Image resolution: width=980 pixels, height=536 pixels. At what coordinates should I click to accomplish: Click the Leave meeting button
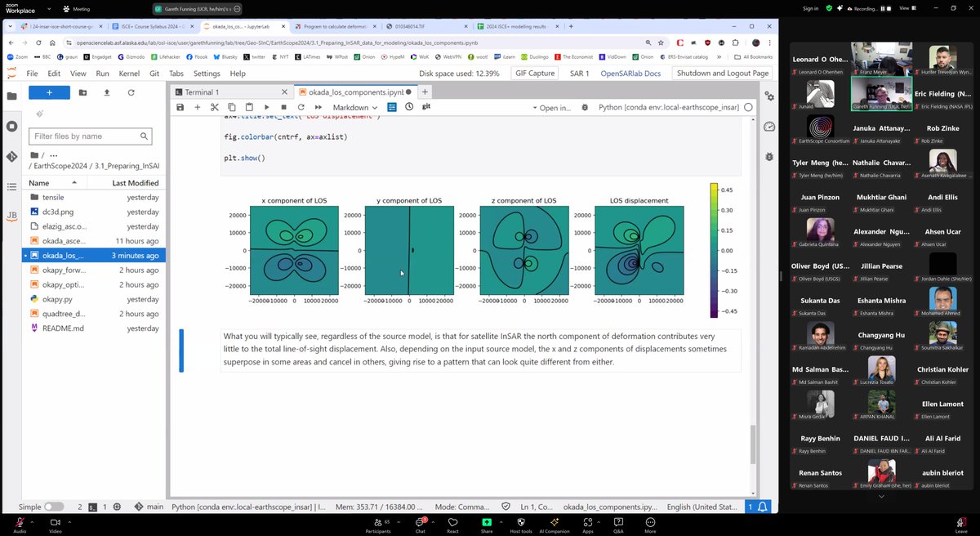click(x=960, y=524)
